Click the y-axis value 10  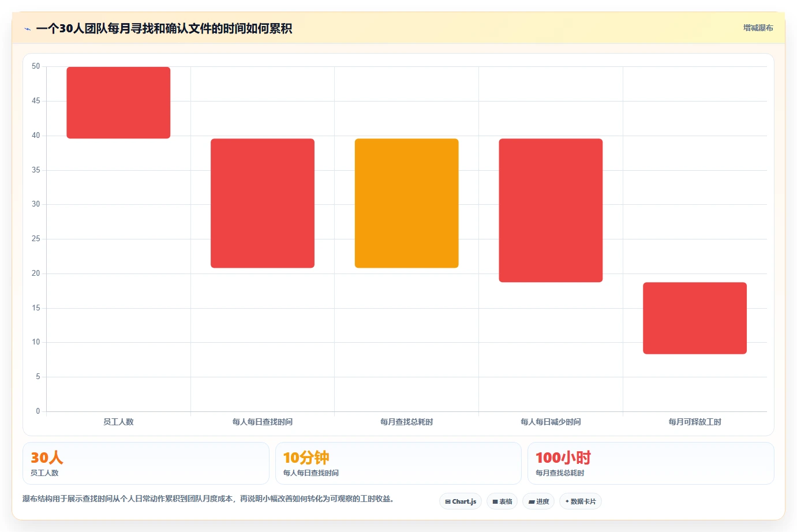click(36, 342)
